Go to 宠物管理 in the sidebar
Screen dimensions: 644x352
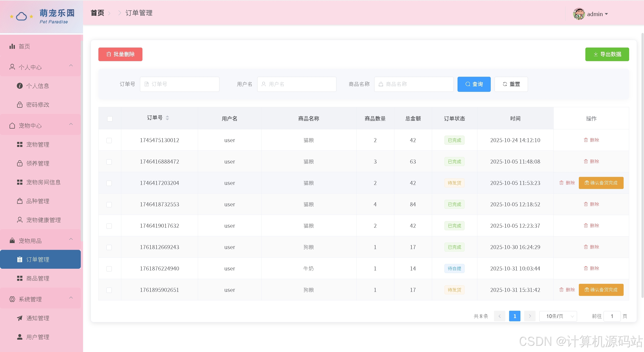pyautogui.click(x=40, y=144)
